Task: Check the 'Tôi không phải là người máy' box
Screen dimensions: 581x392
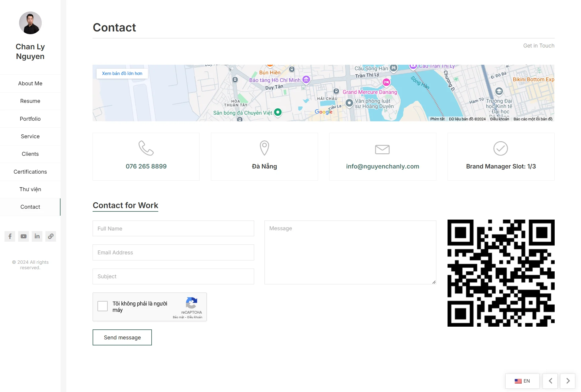Action: (x=103, y=306)
